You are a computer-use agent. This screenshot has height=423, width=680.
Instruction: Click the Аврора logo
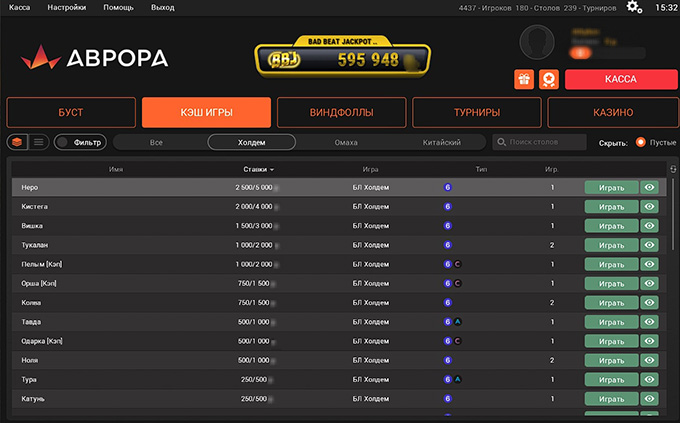click(x=94, y=57)
